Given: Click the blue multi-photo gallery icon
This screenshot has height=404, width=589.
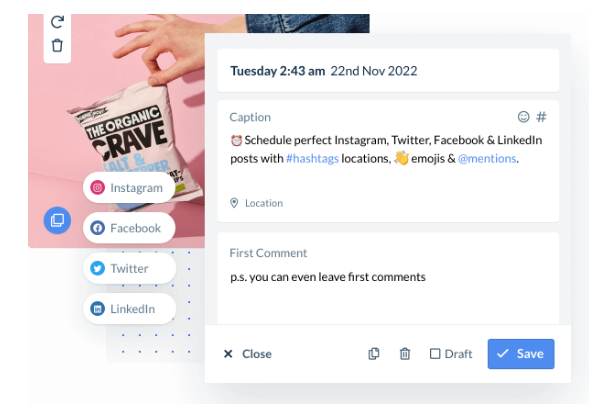Looking at the screenshot, I should click(x=57, y=220).
